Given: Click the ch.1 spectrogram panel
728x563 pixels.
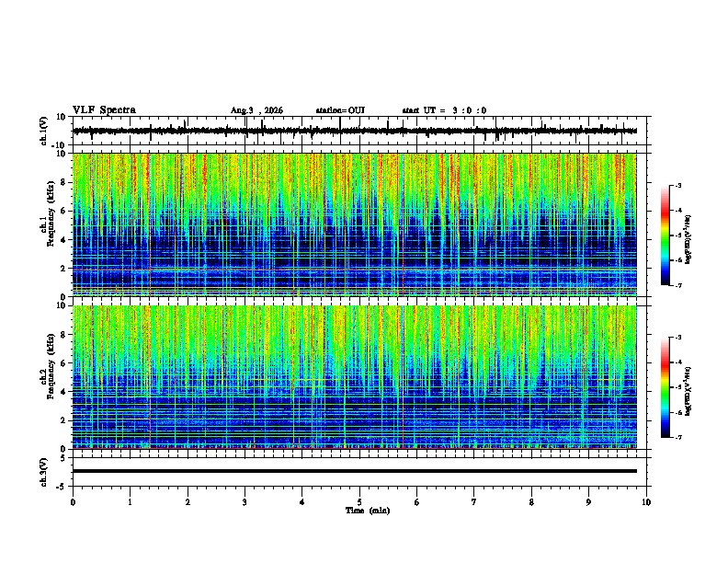Looking at the screenshot, I should click(x=355, y=224).
